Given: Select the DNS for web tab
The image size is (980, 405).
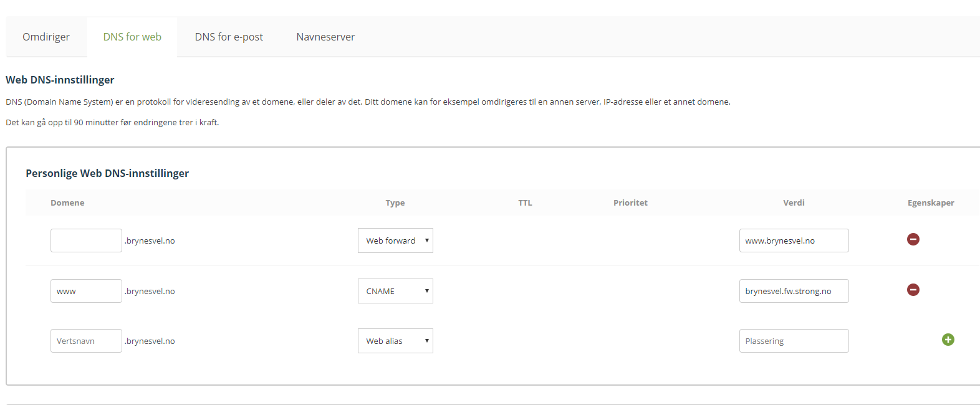Looking at the screenshot, I should [x=132, y=37].
